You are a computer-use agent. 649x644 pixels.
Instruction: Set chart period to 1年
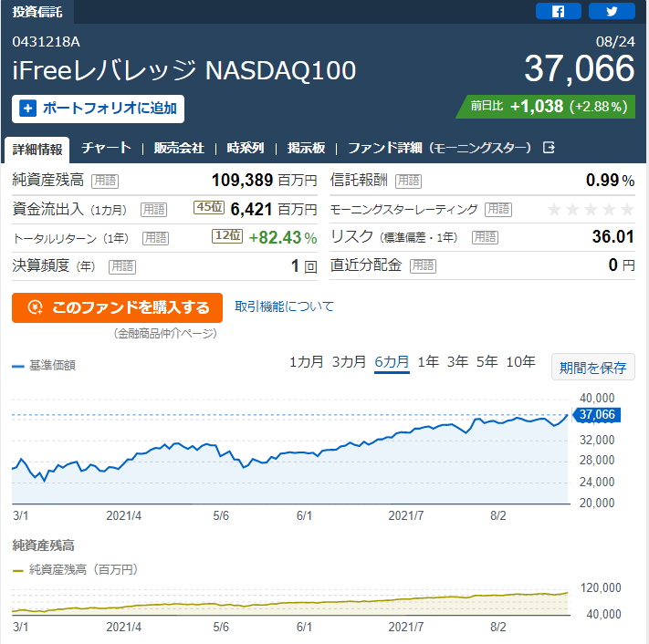(428, 362)
